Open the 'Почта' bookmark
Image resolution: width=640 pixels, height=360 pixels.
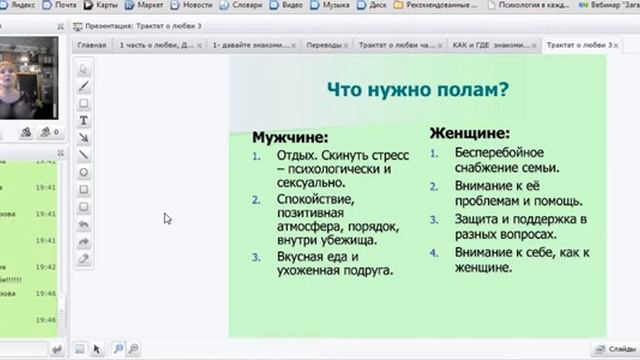[x=60, y=5]
